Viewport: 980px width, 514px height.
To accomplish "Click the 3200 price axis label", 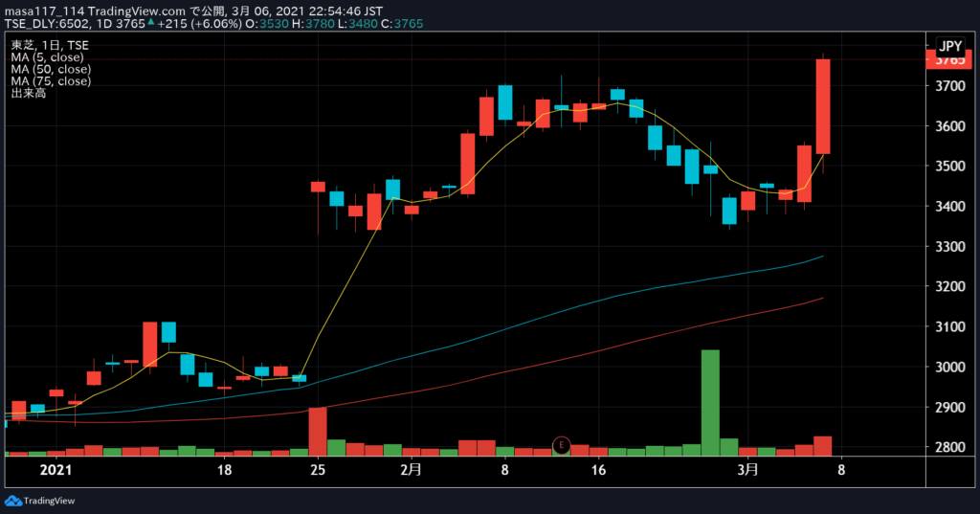I will pos(949,287).
